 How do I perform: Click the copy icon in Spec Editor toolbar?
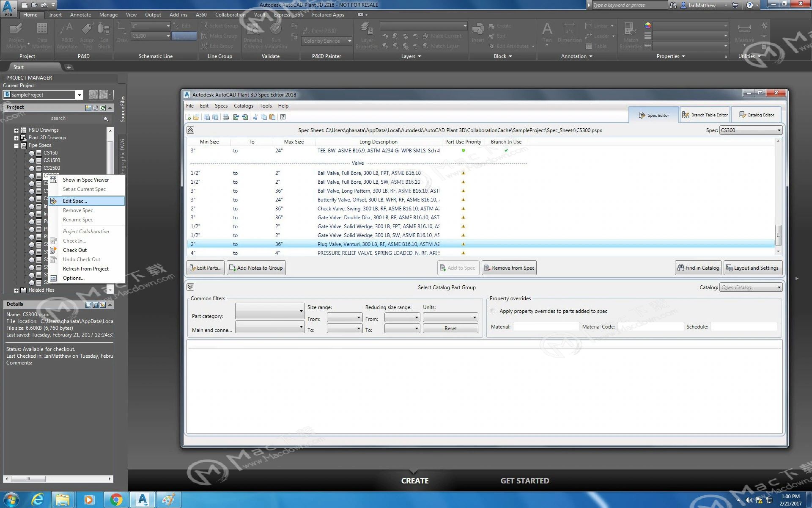[264, 117]
